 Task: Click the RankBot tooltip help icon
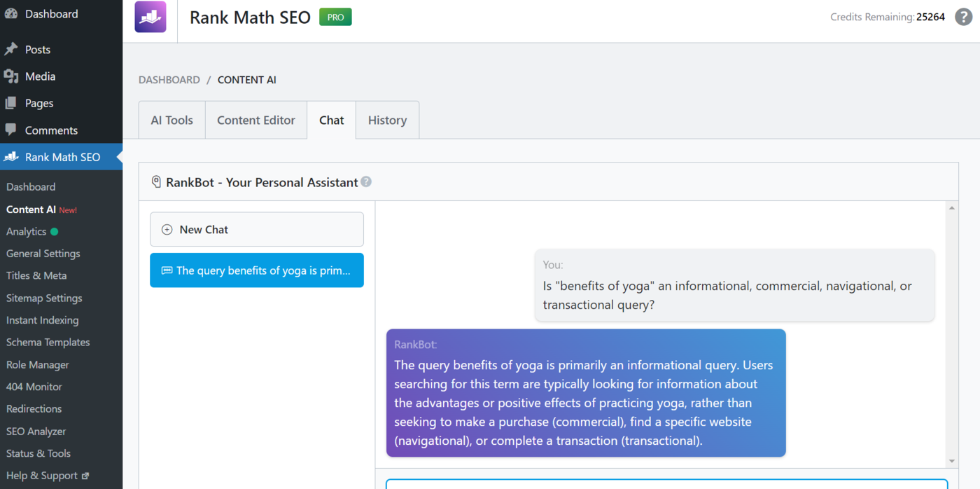(x=367, y=181)
